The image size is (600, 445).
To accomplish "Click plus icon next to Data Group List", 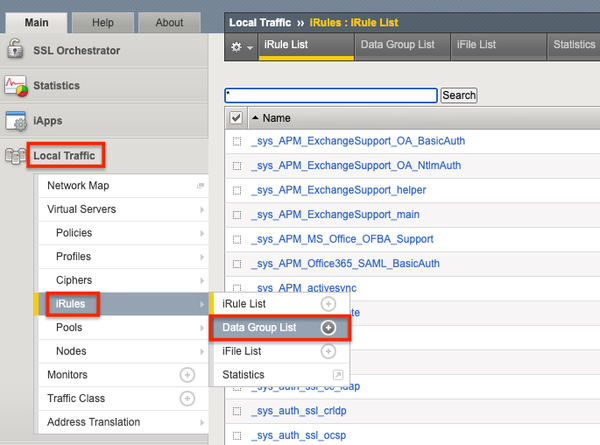I will tap(328, 327).
